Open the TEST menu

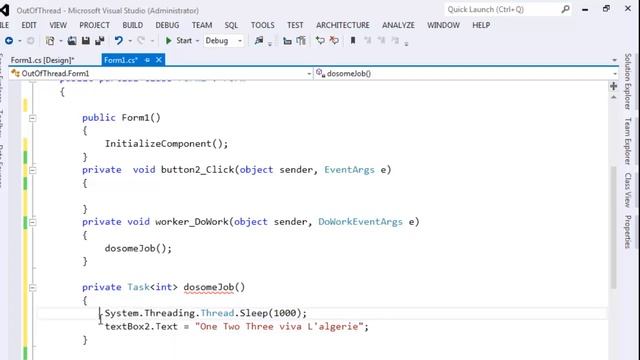(x=295, y=25)
